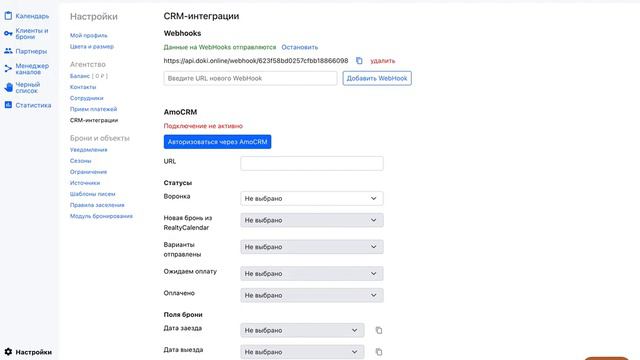Focus the AmoCRM URL input field
This screenshot has height=360, width=640.
point(312,163)
